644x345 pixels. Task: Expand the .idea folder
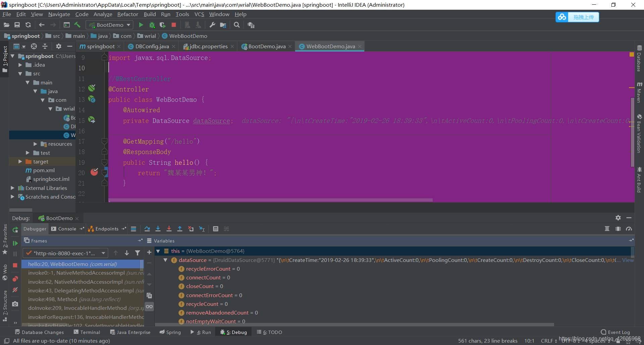[20, 65]
